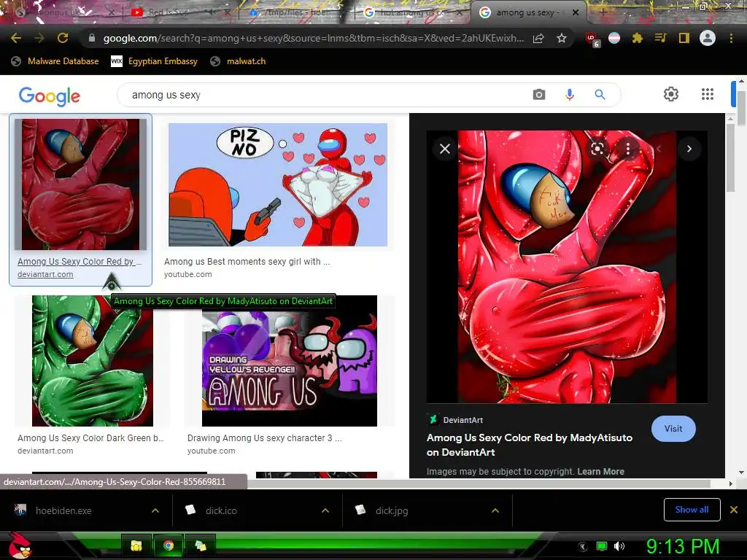Close the downloads bar with X
Image resolution: width=747 pixels, height=560 pixels.
[734, 510]
